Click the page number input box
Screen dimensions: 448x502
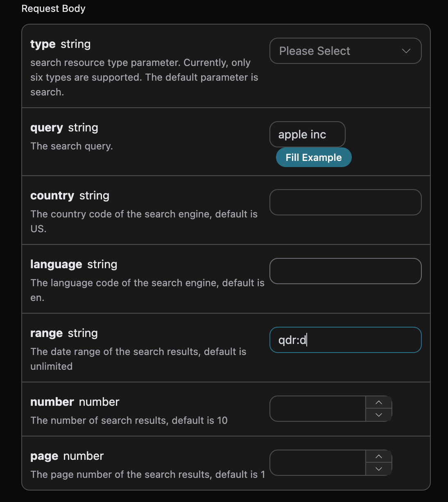click(x=318, y=463)
